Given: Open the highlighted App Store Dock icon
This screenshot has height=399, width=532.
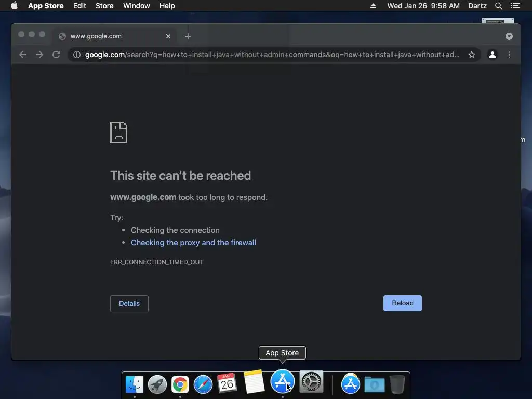Looking at the screenshot, I should click(x=282, y=381).
